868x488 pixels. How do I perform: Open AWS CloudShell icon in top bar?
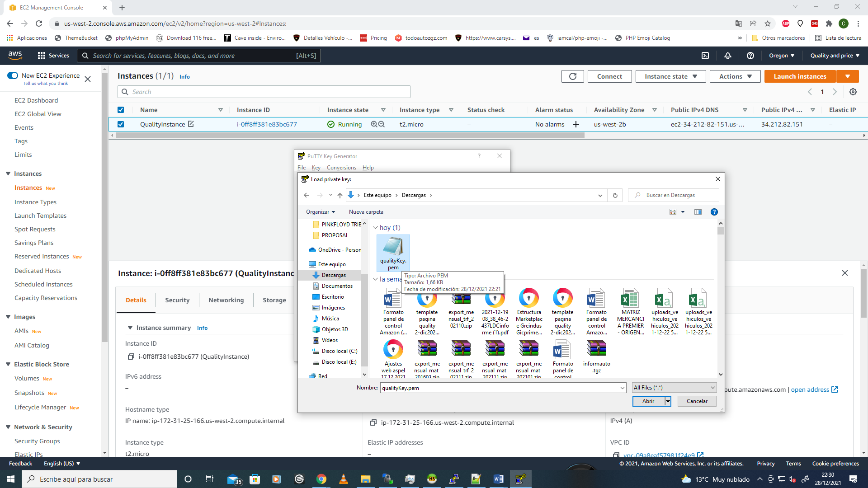click(705, 56)
